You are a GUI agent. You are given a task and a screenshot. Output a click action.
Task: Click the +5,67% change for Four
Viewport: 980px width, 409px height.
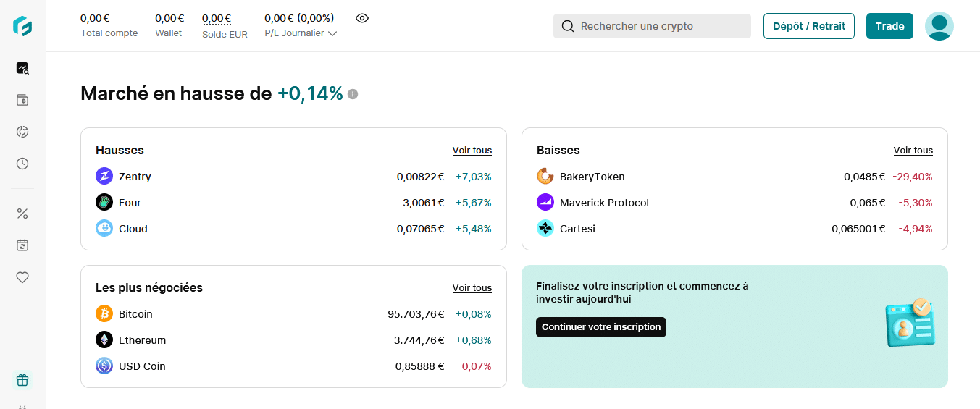(474, 203)
